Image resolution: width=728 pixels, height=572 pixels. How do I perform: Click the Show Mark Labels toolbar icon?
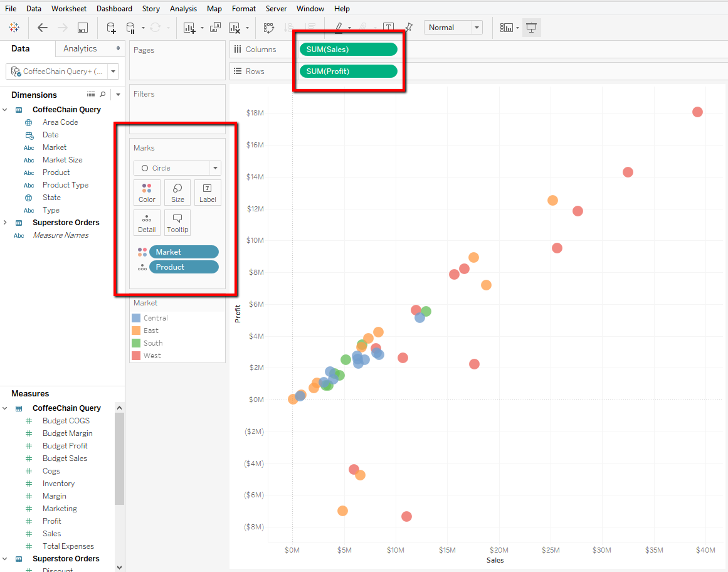(x=388, y=28)
